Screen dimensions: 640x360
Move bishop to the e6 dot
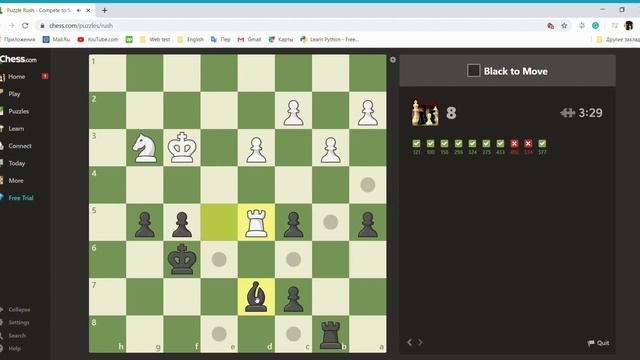coord(219,259)
